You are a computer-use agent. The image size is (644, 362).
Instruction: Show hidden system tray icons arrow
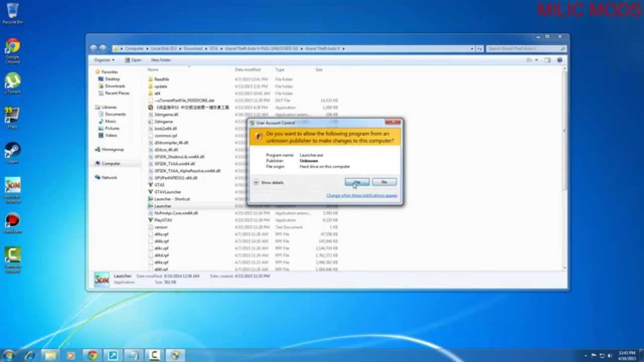[x=587, y=355]
